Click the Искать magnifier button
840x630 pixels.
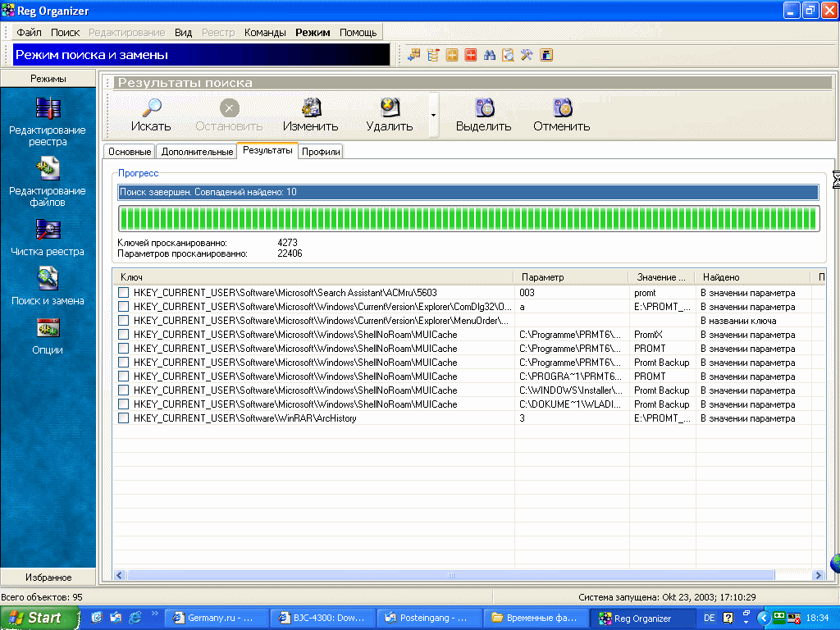pyautogui.click(x=151, y=116)
